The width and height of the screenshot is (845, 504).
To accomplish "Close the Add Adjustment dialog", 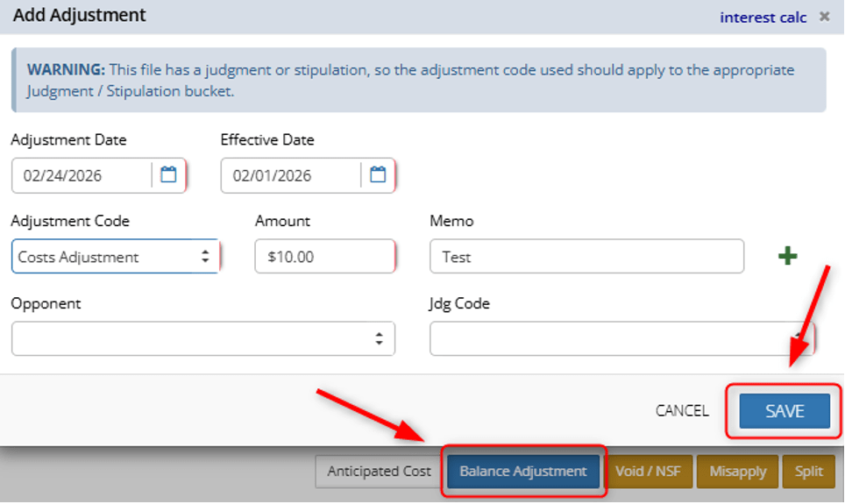I will [825, 17].
